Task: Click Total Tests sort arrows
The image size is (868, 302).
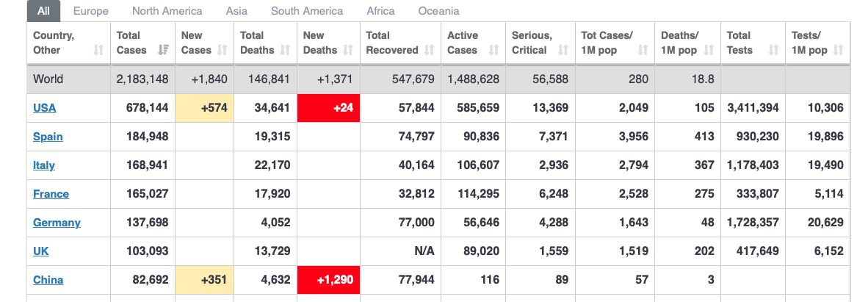Action: 773,50
